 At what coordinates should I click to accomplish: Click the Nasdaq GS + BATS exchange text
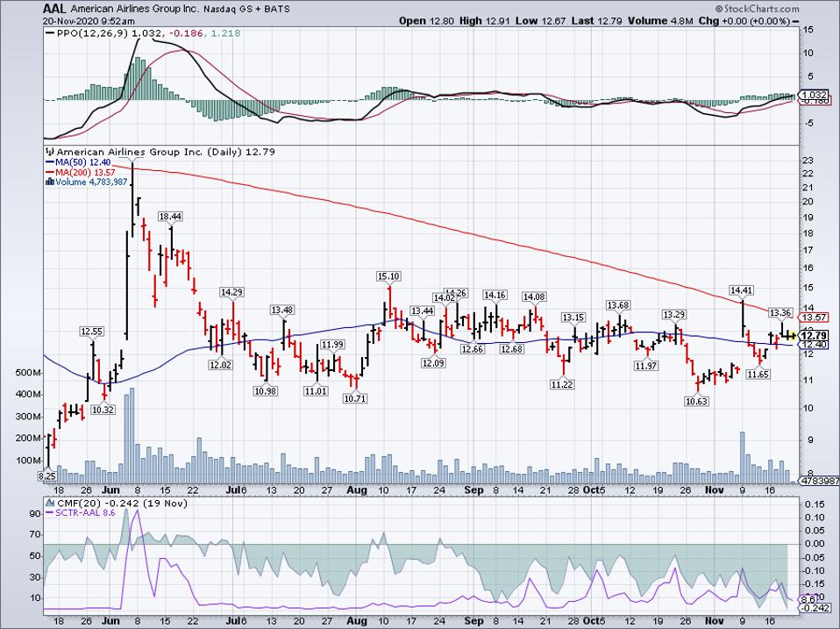(248, 10)
